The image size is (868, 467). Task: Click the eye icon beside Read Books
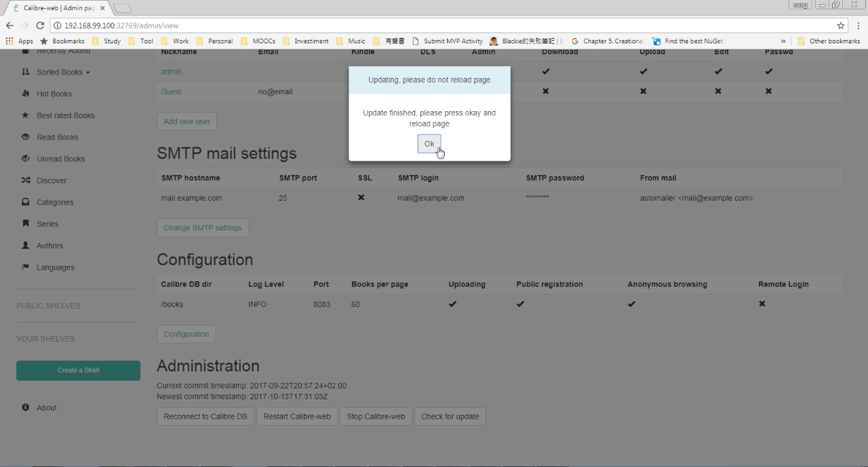click(x=26, y=136)
